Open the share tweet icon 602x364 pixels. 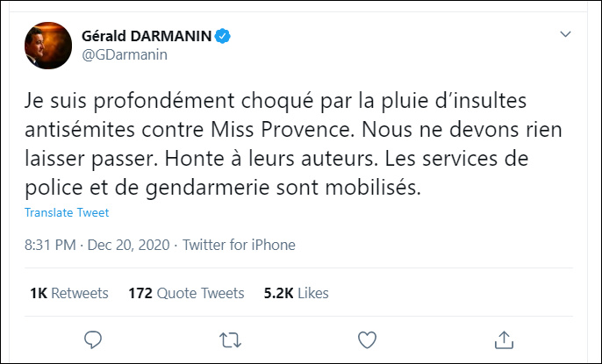[x=505, y=339]
